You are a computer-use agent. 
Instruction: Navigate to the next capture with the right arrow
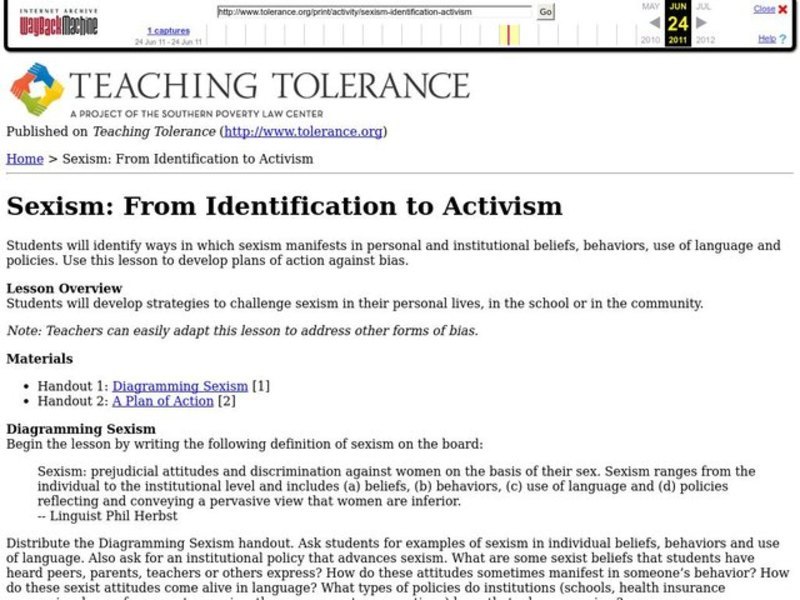coord(700,22)
